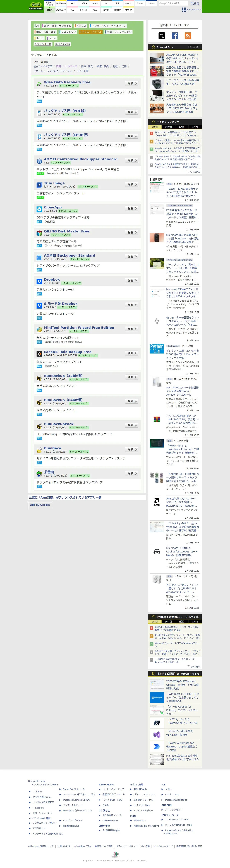
Task: Click the 検索 search button
Action: 195,3
